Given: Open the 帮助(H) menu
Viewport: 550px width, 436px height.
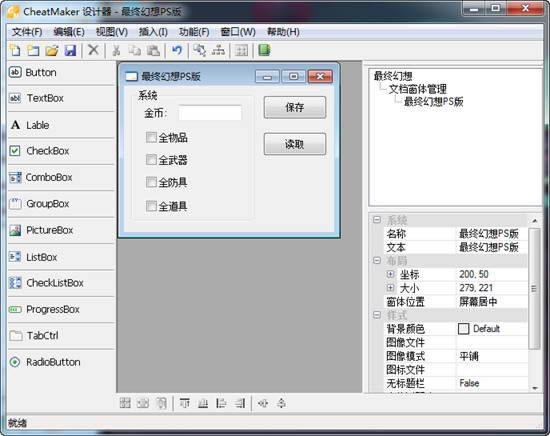Looking at the screenshot, I should [x=283, y=32].
